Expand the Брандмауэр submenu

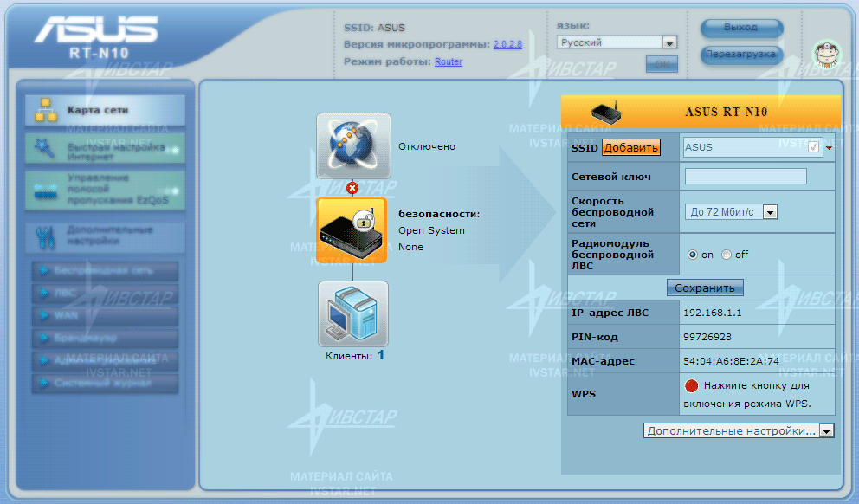105,338
